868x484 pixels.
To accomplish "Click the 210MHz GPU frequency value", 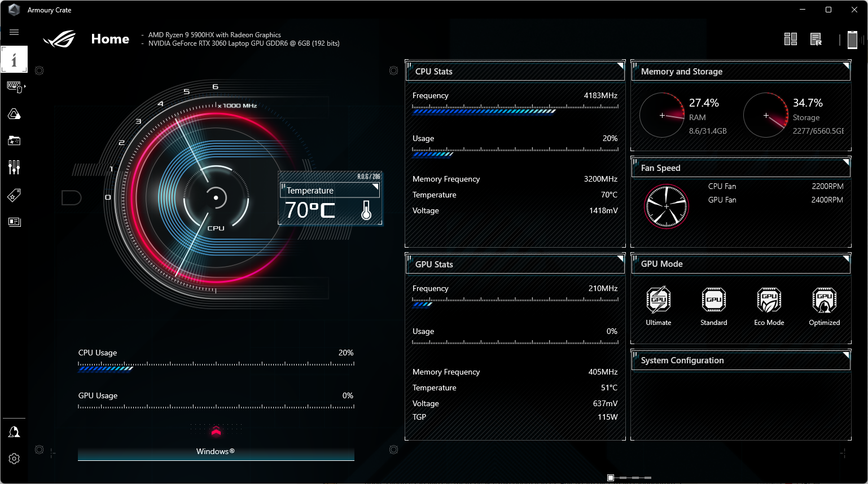I will 603,289.
